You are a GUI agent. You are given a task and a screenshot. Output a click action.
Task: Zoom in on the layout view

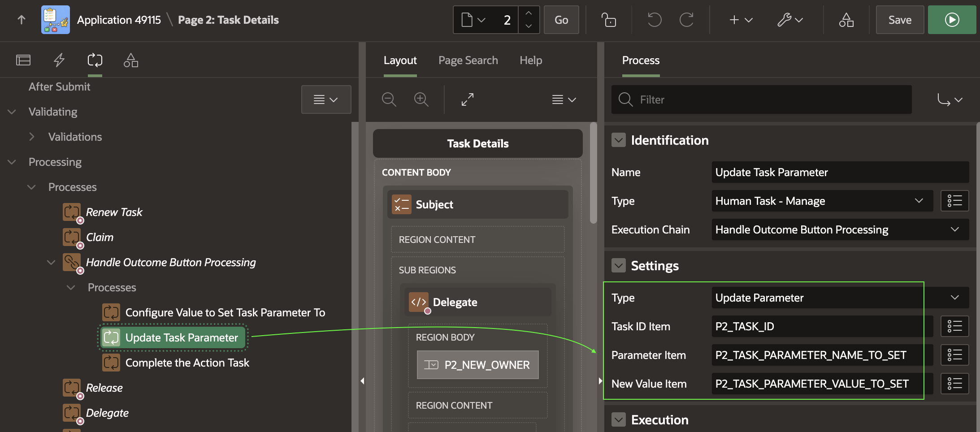421,99
